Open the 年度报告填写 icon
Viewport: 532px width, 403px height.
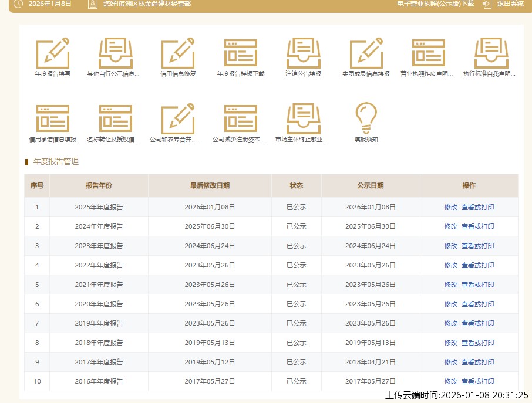[x=52, y=53]
